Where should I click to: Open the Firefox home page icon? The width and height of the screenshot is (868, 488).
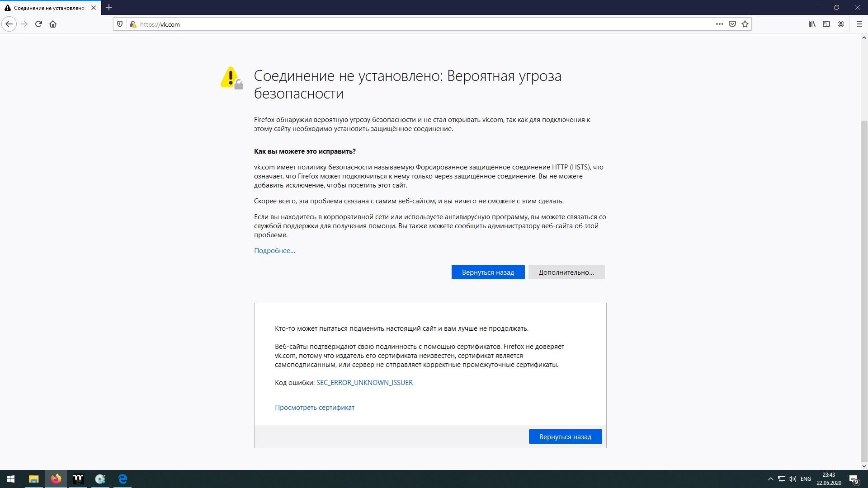tap(53, 24)
